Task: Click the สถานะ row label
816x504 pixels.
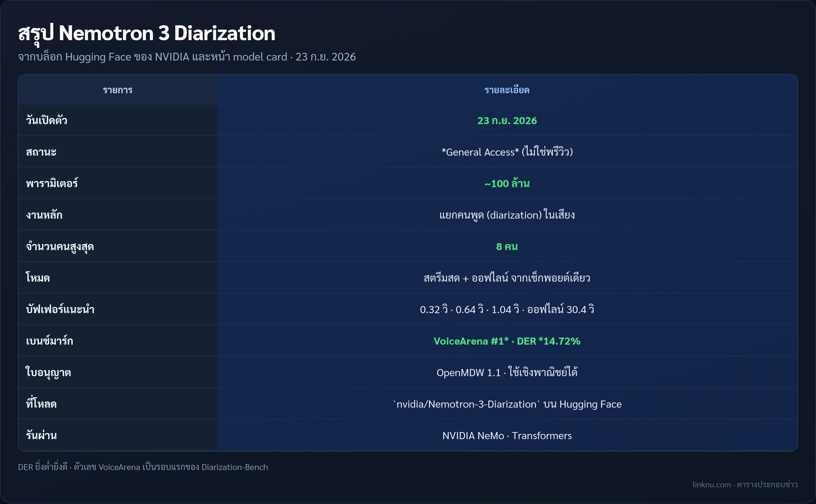Action: tap(41, 152)
